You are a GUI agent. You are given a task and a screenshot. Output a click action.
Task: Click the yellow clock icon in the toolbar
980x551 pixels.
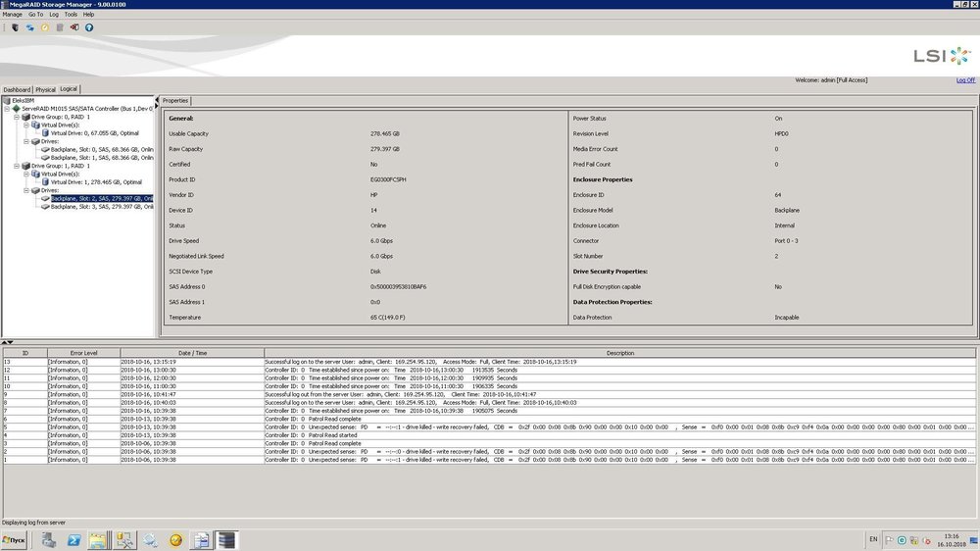(44, 27)
